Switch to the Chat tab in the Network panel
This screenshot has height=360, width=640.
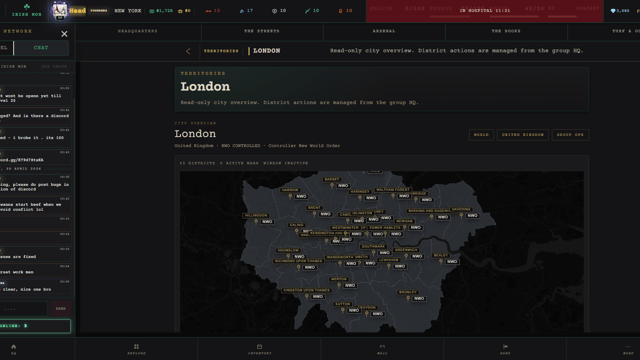point(41,48)
